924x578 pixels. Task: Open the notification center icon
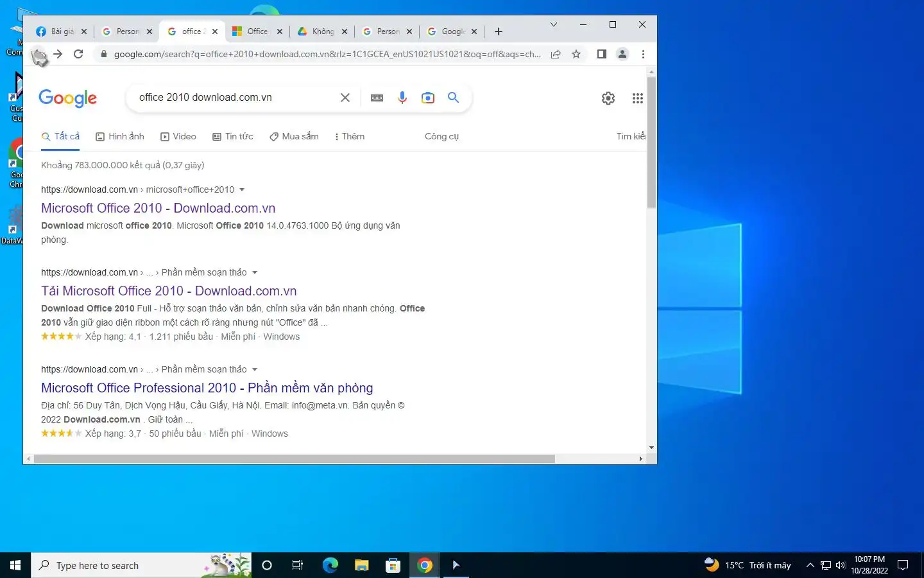tap(903, 565)
